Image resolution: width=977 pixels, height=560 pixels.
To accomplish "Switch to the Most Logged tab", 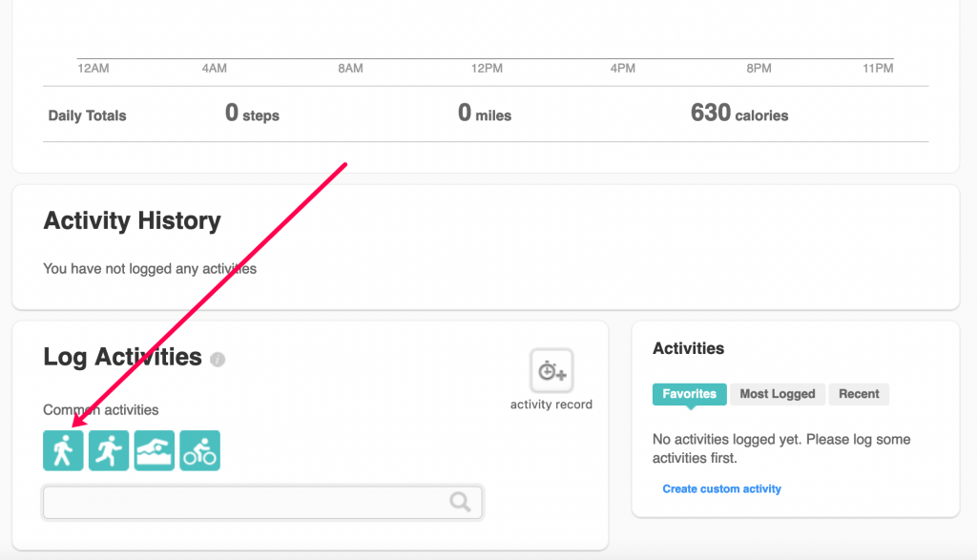I will (777, 394).
